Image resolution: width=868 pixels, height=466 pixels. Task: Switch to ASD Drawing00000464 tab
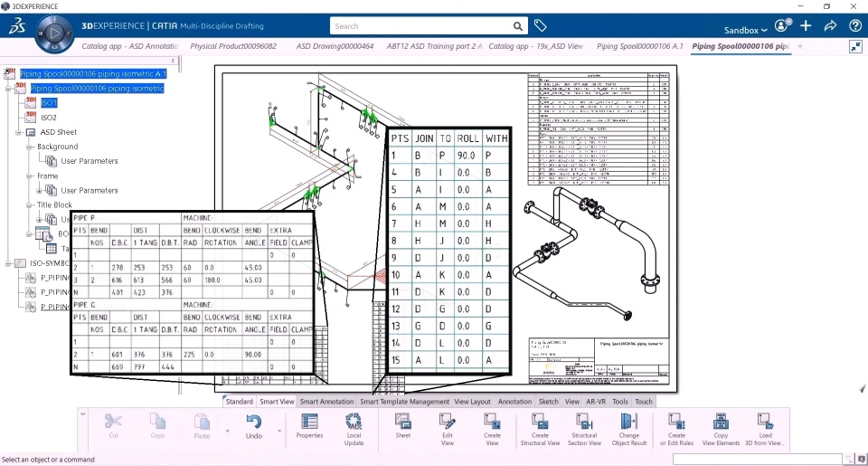click(335, 46)
